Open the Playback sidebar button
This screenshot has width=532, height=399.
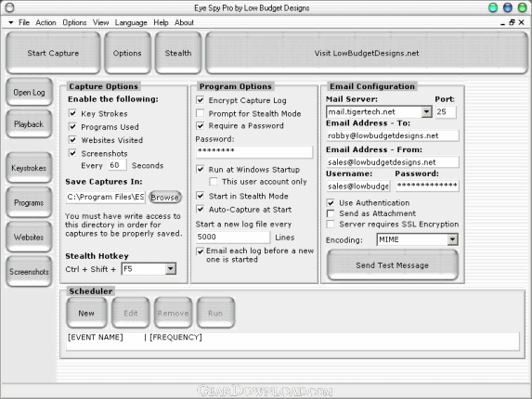(29, 124)
